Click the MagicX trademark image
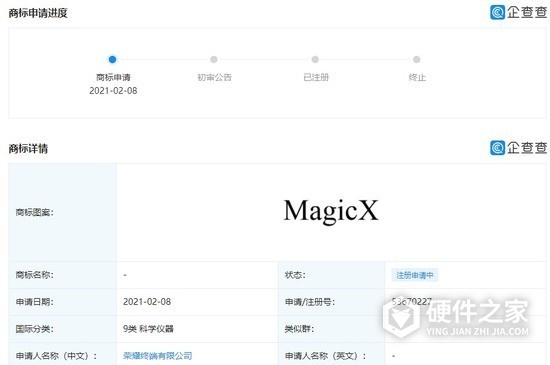This screenshot has width=550, height=365. click(x=331, y=211)
